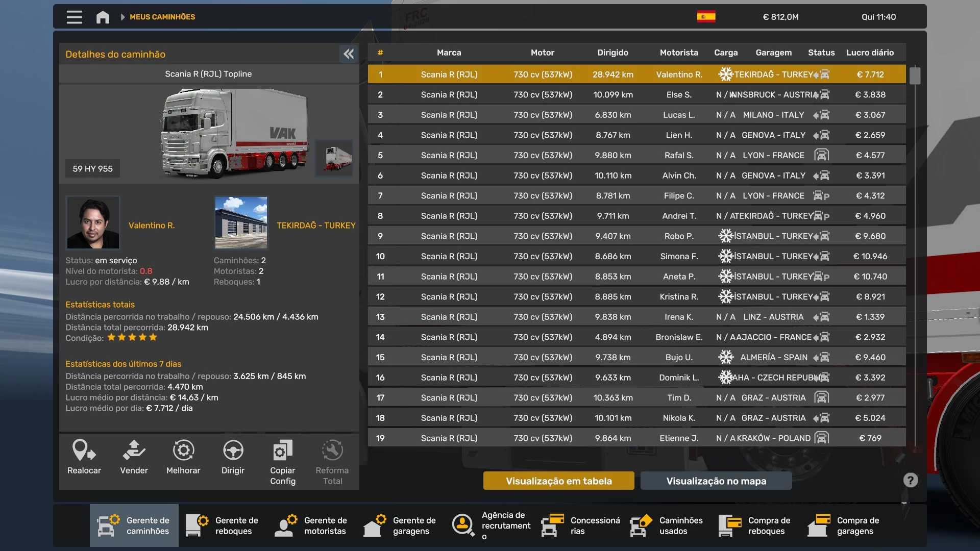980x551 pixels.
Task: Open the hamburger main menu
Action: point(75,17)
